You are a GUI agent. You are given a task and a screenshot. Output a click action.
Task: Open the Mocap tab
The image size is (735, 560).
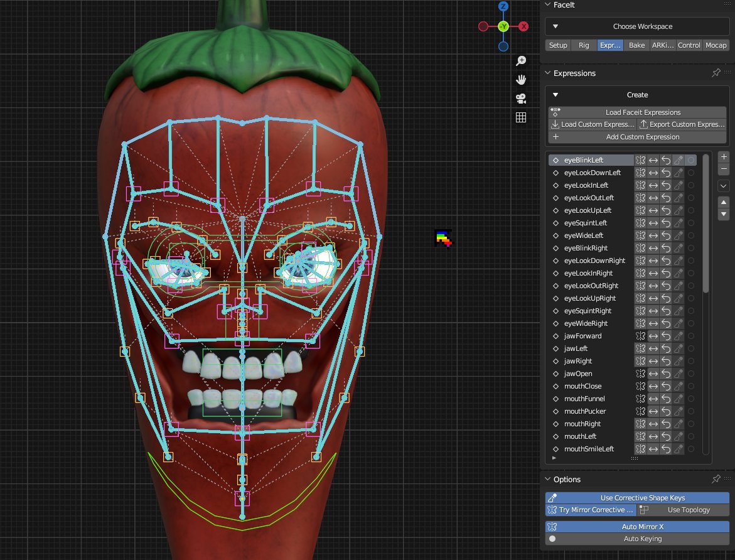point(716,45)
